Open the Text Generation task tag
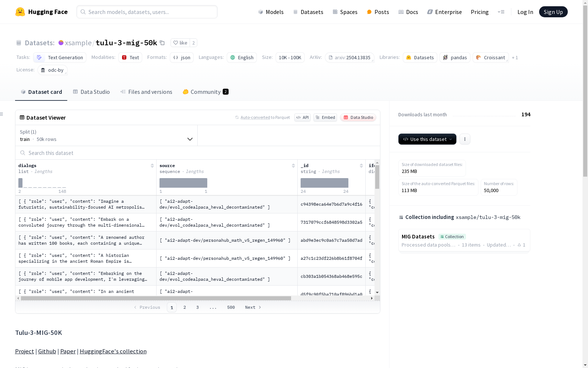The width and height of the screenshot is (588, 368). [x=60, y=57]
